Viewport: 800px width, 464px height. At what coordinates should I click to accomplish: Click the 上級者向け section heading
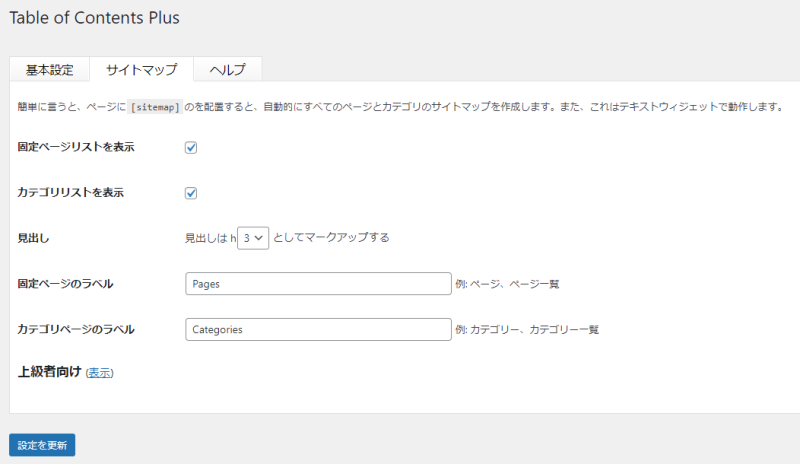pos(49,372)
